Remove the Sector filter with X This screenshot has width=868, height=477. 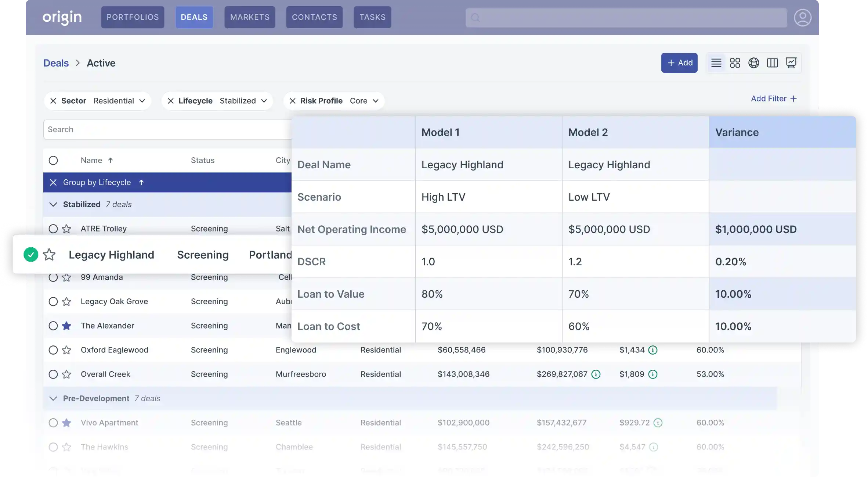tap(53, 101)
